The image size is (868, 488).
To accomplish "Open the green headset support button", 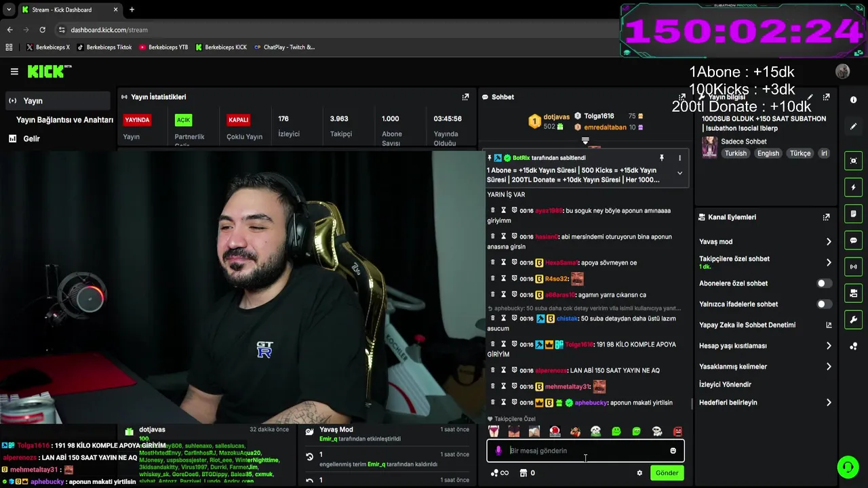I will click(848, 467).
